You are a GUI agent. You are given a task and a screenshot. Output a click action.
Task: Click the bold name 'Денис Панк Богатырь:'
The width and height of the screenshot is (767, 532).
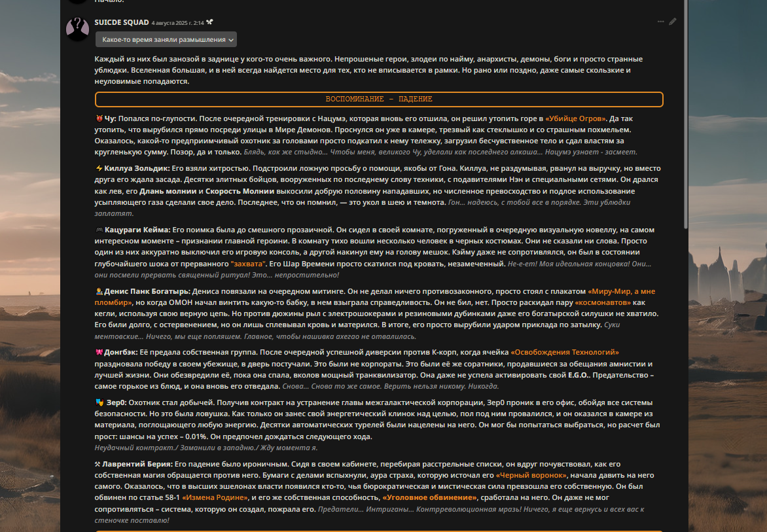pyautogui.click(x=147, y=291)
